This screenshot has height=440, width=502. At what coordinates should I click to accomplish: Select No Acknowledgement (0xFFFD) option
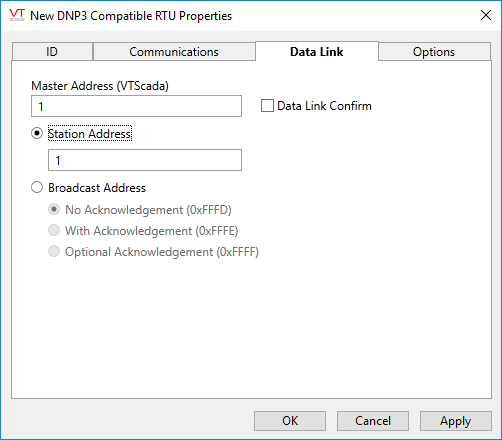point(54,210)
